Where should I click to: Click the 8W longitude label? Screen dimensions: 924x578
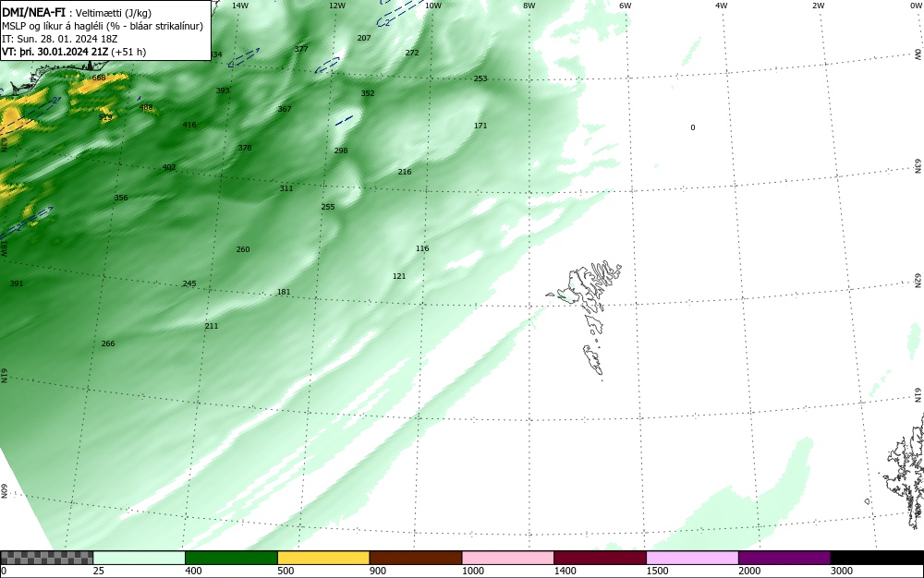pyautogui.click(x=529, y=6)
